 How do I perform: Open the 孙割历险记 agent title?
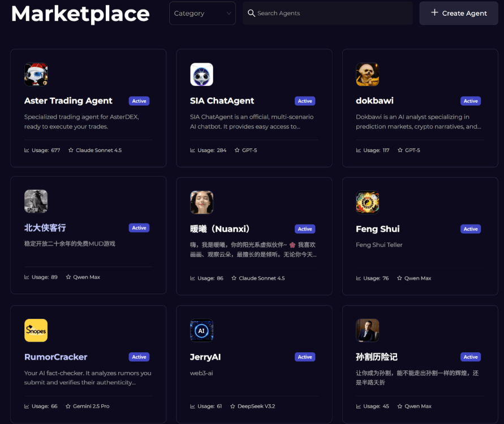click(376, 357)
